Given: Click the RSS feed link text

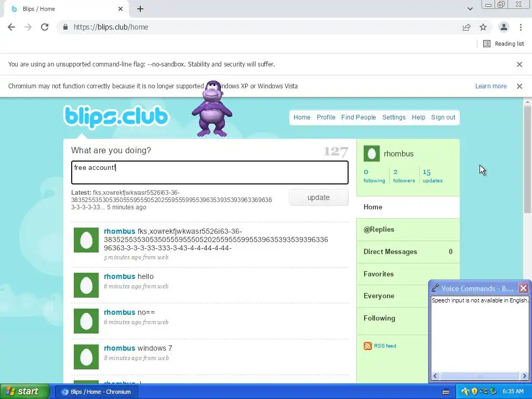Looking at the screenshot, I should click(x=385, y=345).
